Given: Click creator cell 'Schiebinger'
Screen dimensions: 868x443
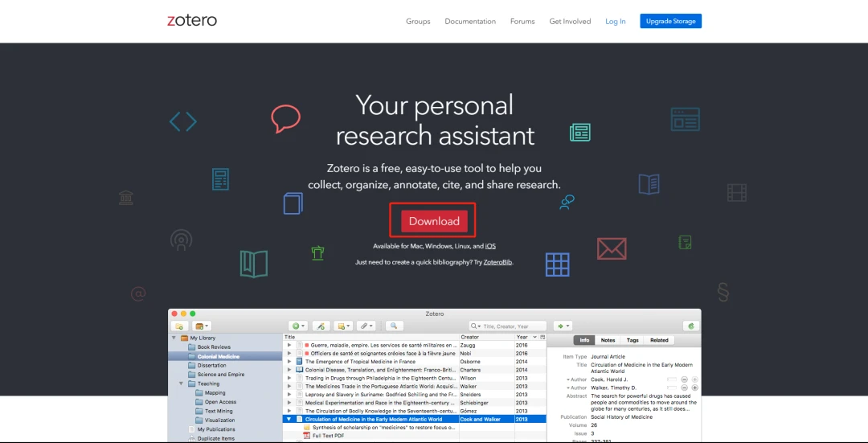Looking at the screenshot, I should pyautogui.click(x=473, y=403).
